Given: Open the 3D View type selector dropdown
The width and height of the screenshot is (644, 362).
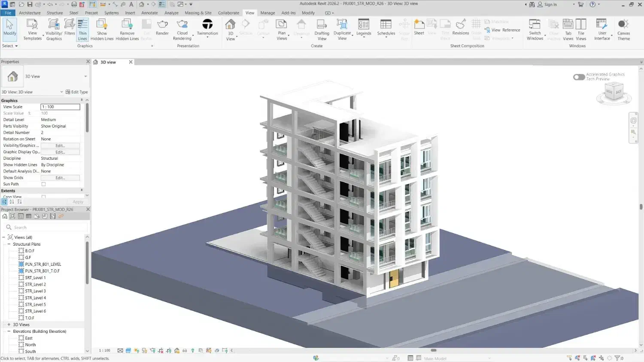Looking at the screenshot, I should click(x=85, y=76).
